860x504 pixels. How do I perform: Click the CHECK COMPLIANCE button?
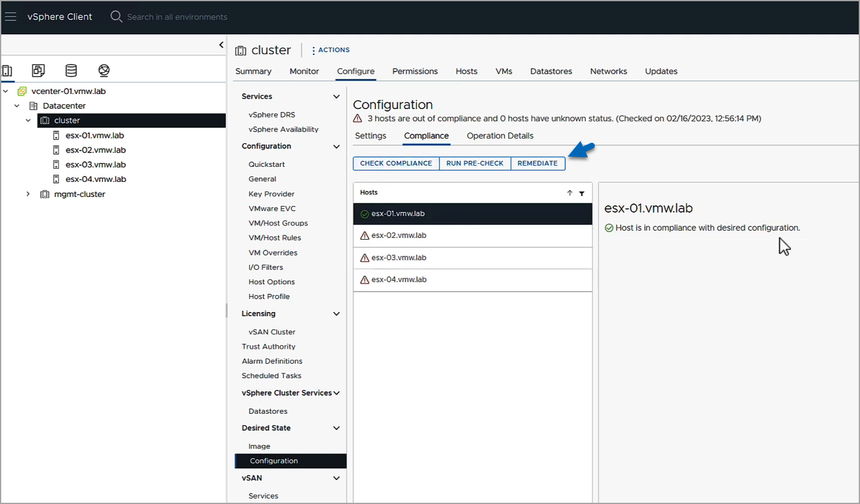point(396,163)
